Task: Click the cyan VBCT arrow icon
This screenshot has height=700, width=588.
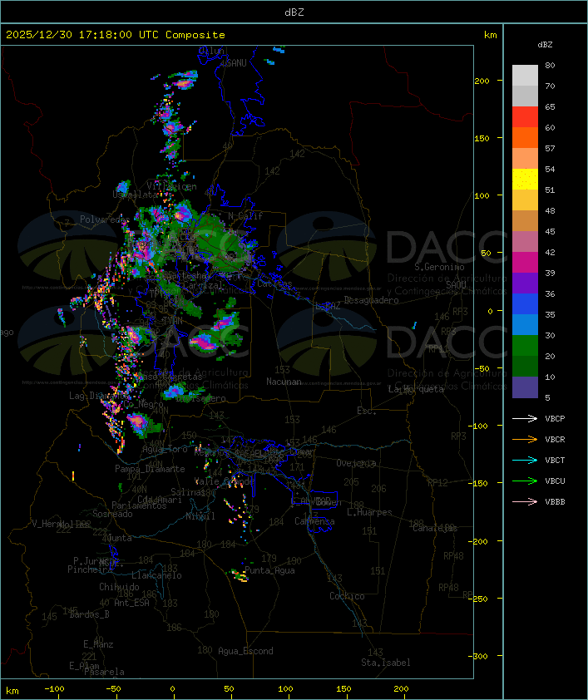Action: click(525, 460)
